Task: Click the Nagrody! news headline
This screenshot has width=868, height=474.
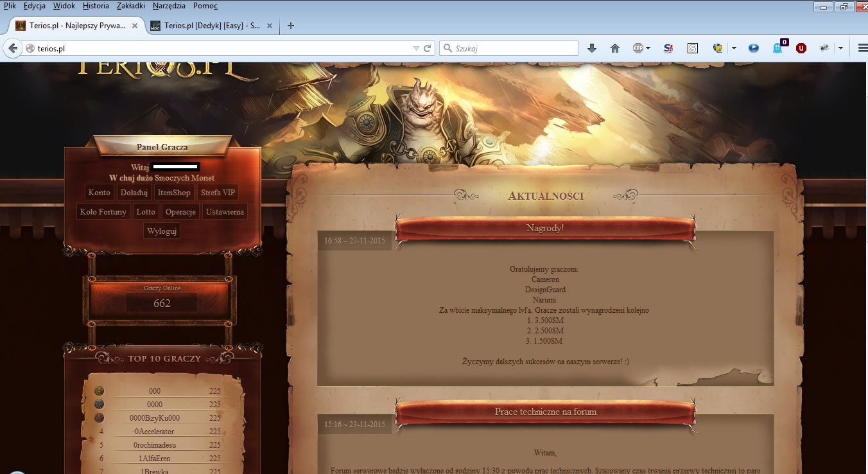Action: click(545, 228)
